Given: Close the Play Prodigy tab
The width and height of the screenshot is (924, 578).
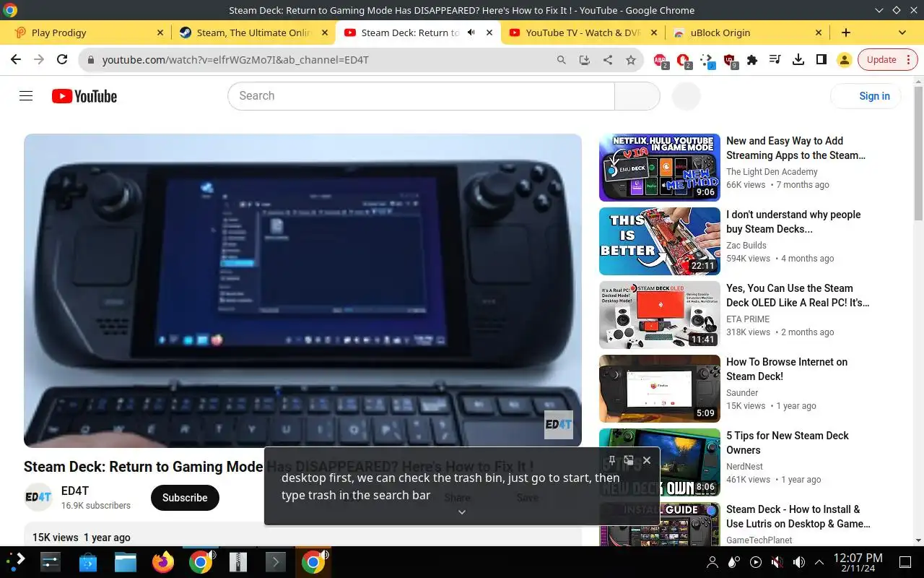Looking at the screenshot, I should pyautogui.click(x=160, y=33).
